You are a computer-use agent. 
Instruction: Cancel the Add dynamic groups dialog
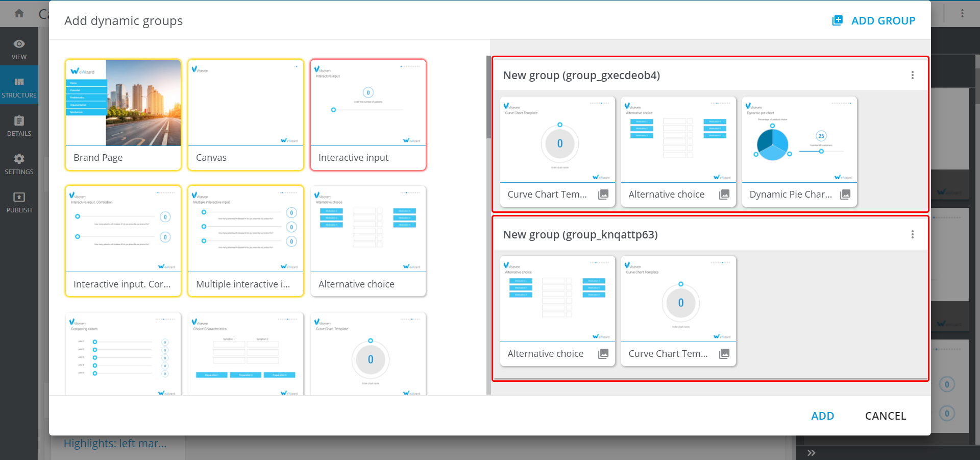[x=885, y=416]
